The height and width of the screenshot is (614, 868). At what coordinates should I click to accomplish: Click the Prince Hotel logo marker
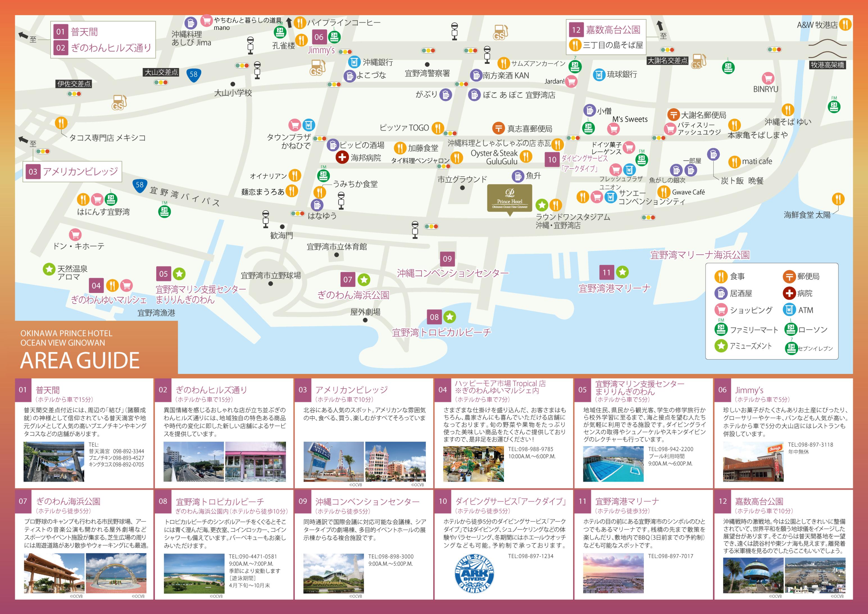509,198
